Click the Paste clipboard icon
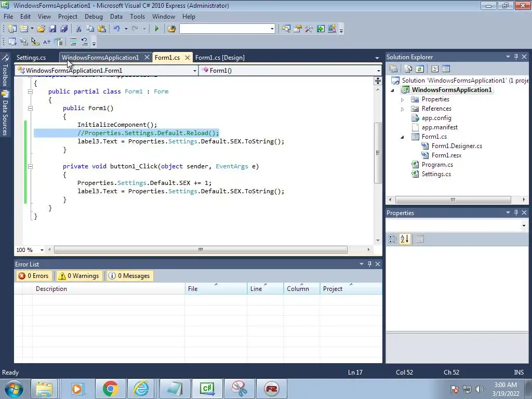 (x=101, y=29)
